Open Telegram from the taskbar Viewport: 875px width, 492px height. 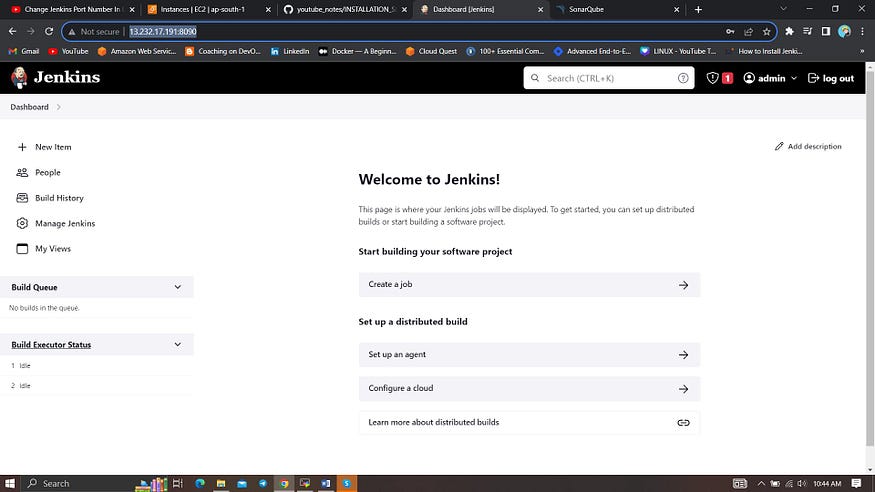(263, 484)
